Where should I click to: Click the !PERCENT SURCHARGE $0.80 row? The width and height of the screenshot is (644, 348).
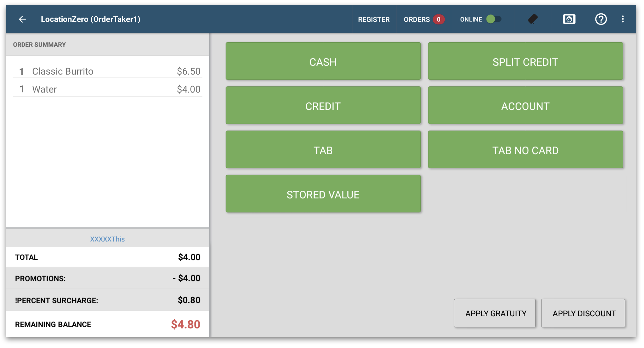108,300
